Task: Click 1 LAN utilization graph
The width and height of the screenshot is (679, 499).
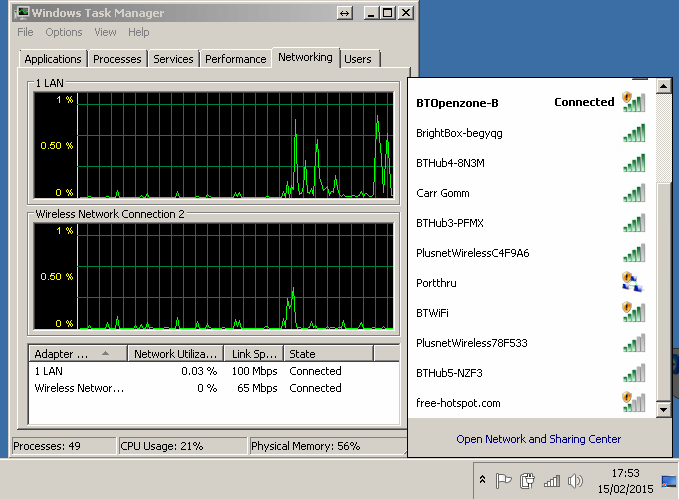Action: tap(214, 145)
